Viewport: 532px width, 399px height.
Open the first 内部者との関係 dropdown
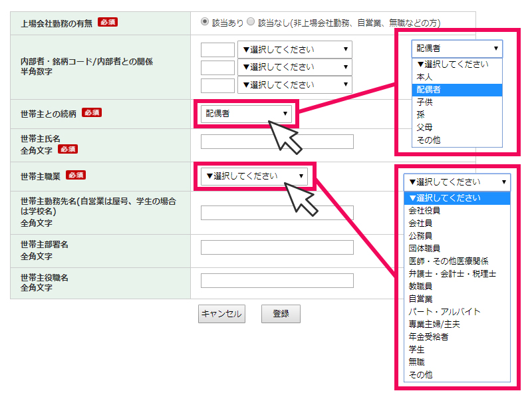(295, 50)
